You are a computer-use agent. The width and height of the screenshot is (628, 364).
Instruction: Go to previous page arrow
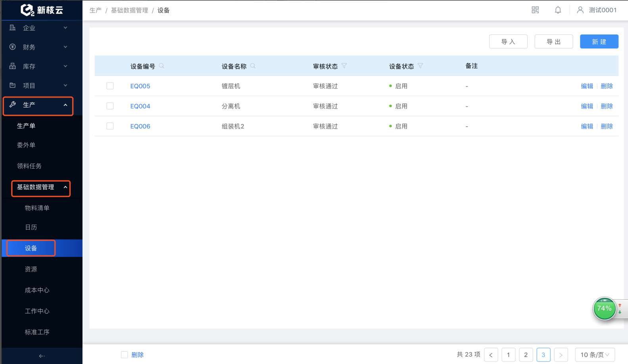click(491, 354)
